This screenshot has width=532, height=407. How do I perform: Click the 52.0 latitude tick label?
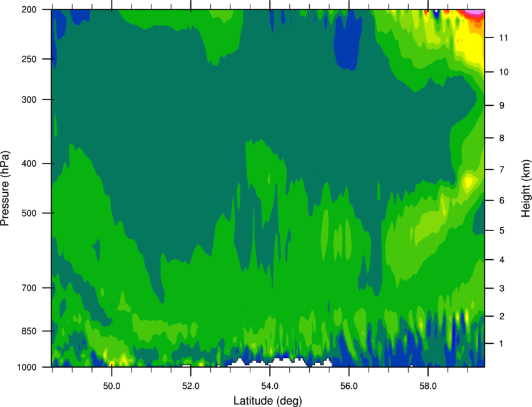[191, 386]
